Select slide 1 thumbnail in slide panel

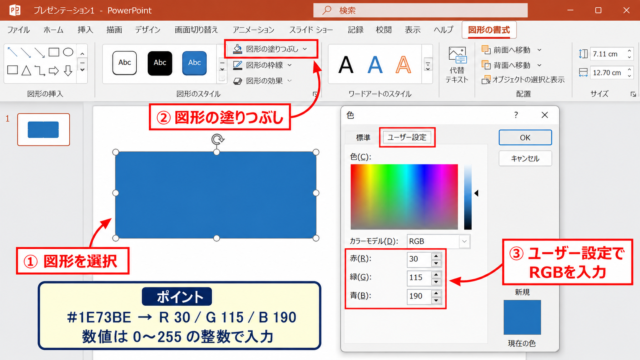coord(43,130)
